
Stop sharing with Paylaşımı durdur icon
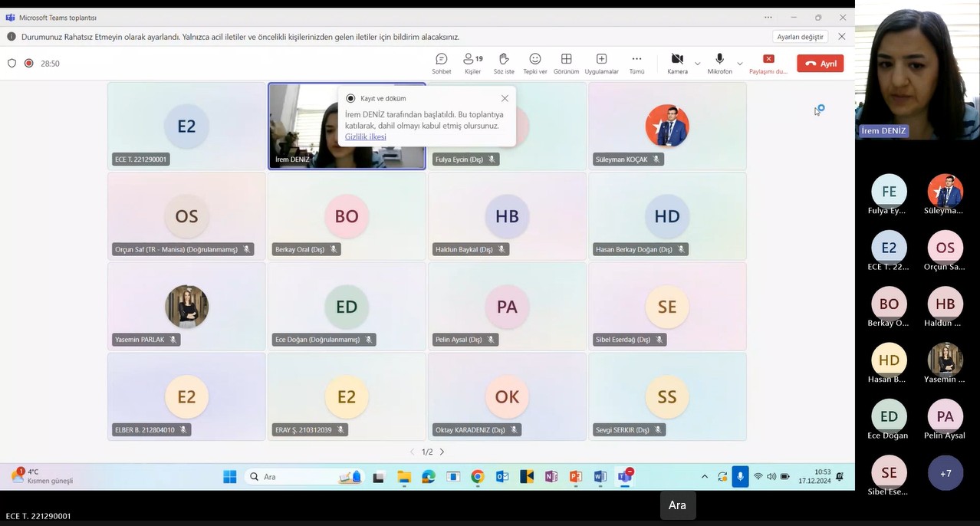tap(768, 63)
